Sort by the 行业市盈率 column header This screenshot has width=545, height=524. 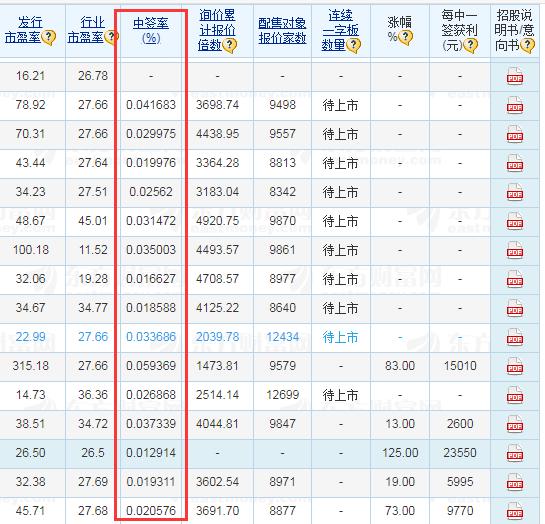(x=86, y=30)
